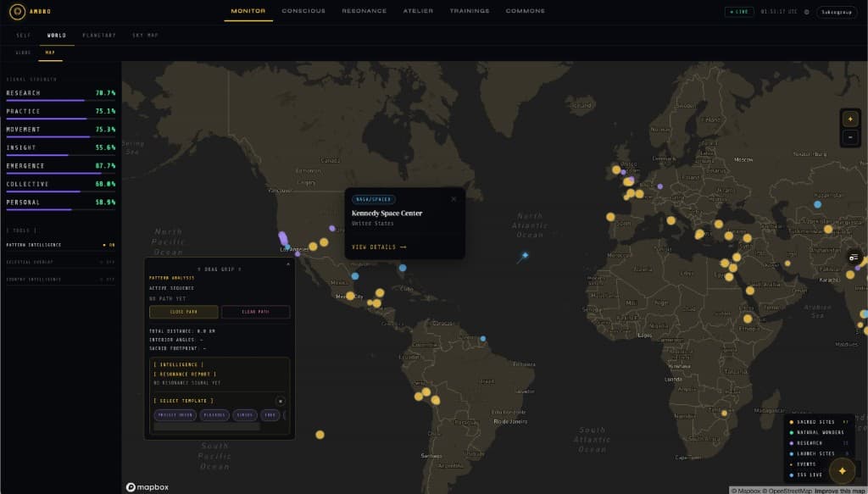Zoom in with the map plus button
868x494 pixels.
850,119
